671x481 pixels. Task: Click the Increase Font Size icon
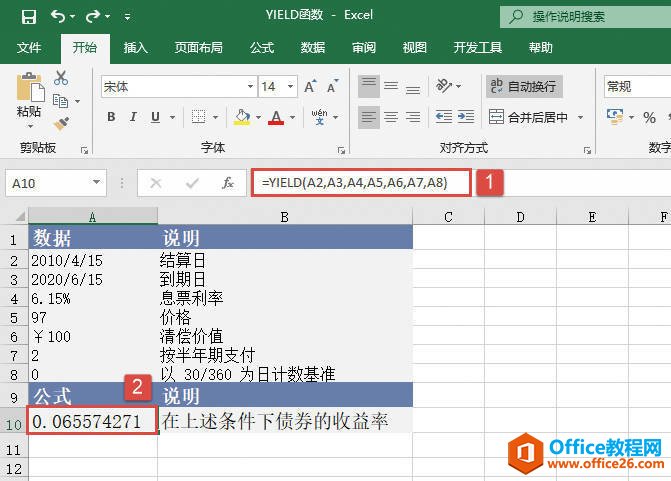pos(310,86)
